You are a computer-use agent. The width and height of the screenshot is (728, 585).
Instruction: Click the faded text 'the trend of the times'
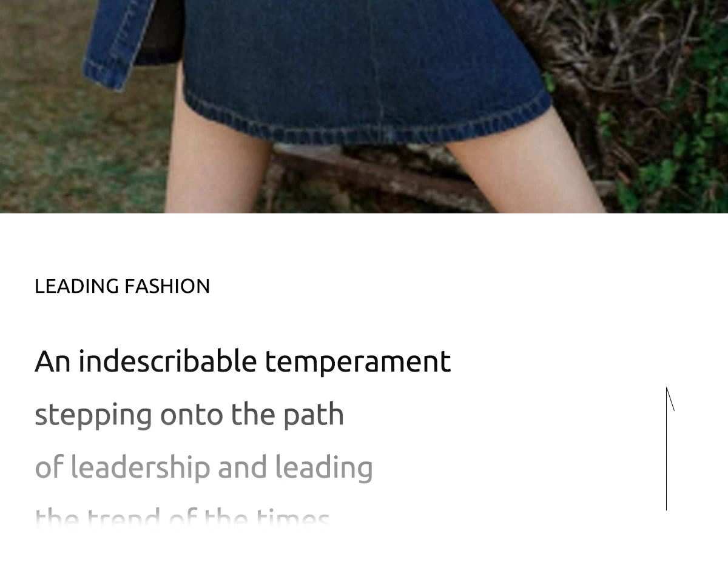point(182,518)
